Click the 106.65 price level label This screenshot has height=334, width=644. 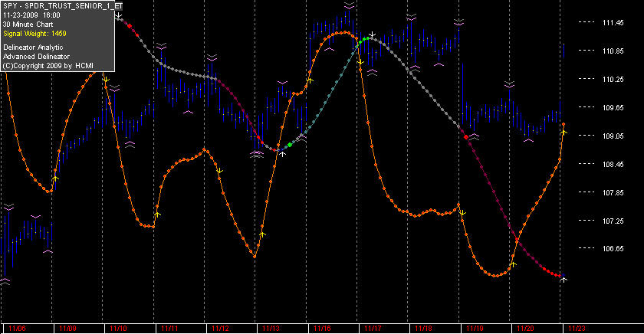tap(613, 249)
